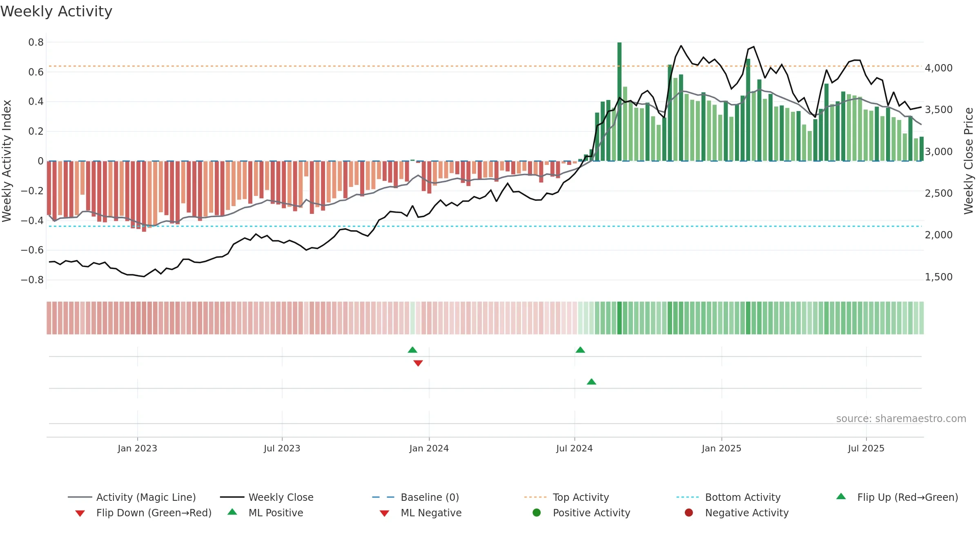Click the ML Positive marker after Jul 2024
The image size is (980, 551).
click(x=591, y=382)
